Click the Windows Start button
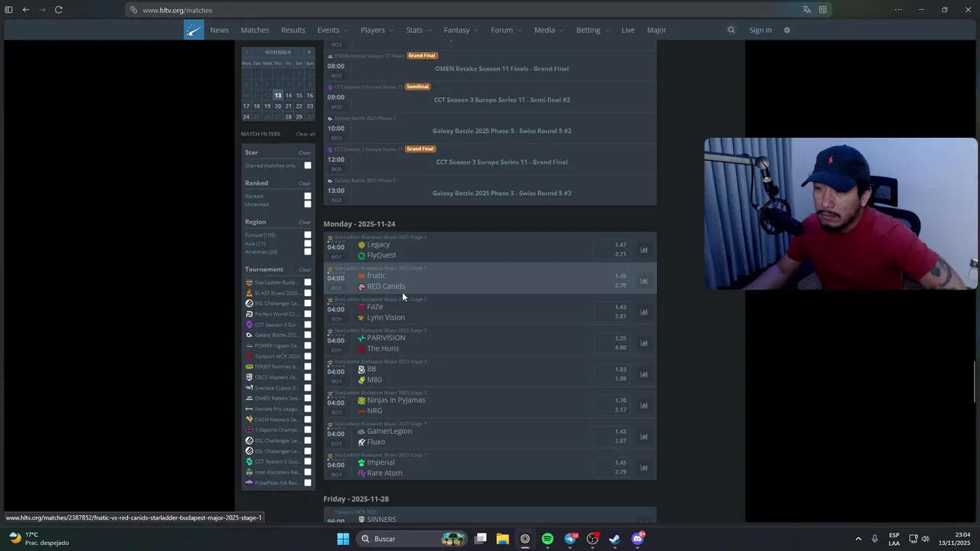This screenshot has height=551, width=980. pyautogui.click(x=343, y=539)
